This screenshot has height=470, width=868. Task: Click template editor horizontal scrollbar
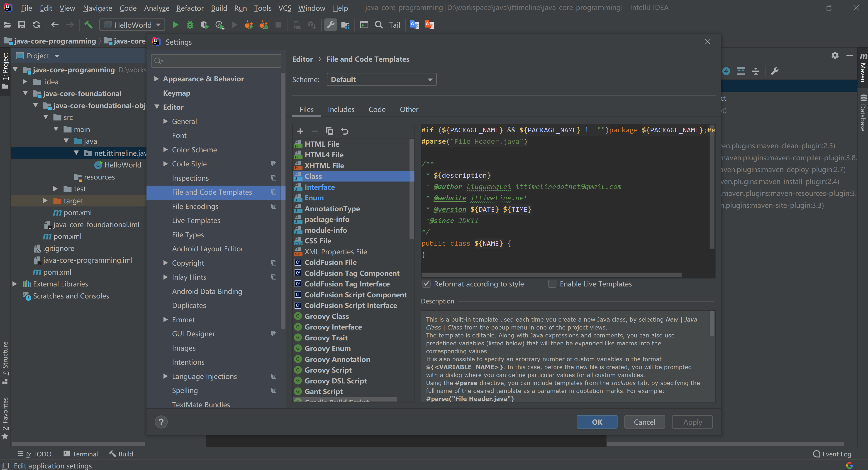(552, 275)
